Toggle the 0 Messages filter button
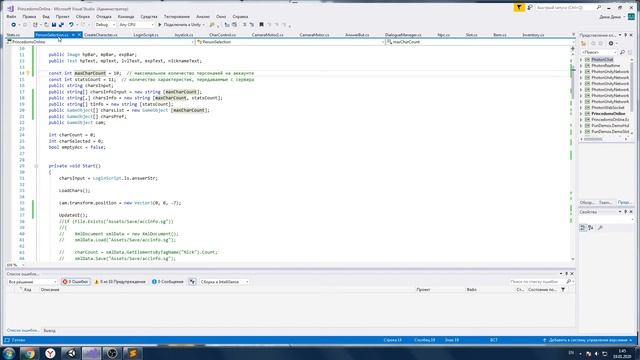640x360 pixels. point(167,282)
